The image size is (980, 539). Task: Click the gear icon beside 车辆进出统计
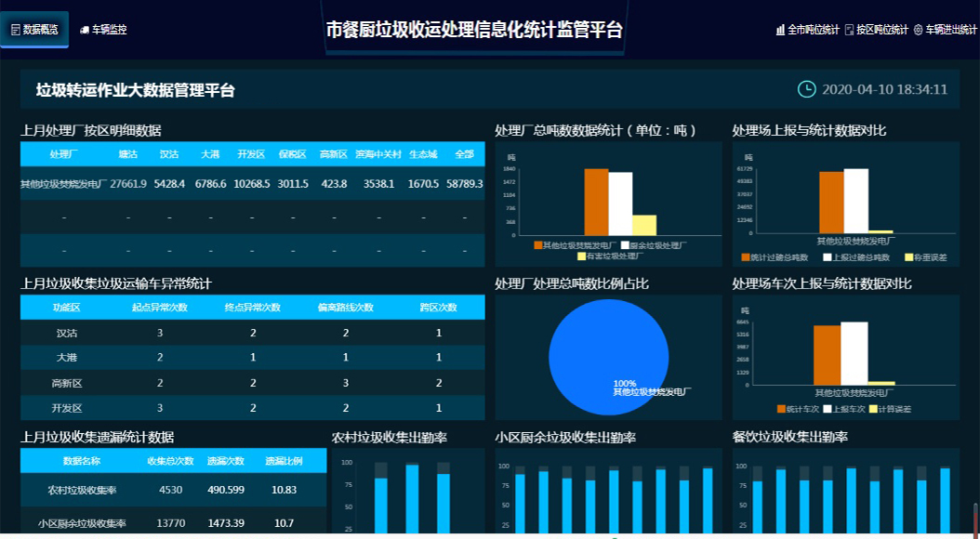tap(918, 30)
